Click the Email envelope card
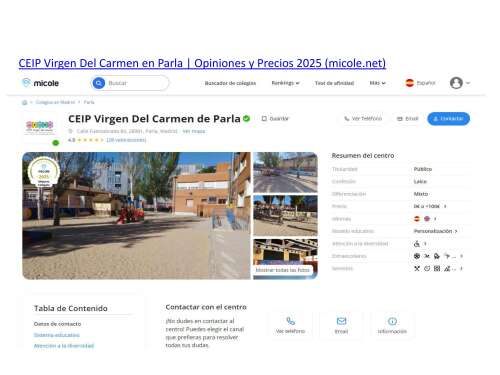 pos(341,326)
